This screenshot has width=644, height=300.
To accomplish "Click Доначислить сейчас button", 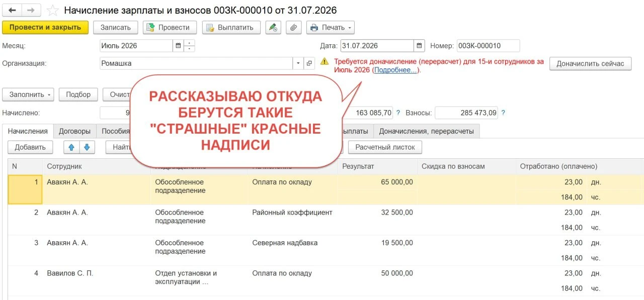I will pyautogui.click(x=590, y=63).
